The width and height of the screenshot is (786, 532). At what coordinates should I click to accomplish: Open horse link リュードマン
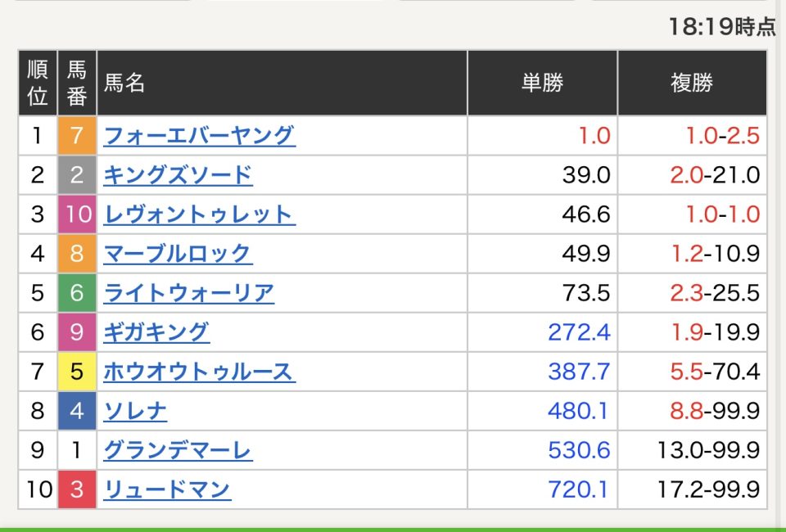point(167,489)
